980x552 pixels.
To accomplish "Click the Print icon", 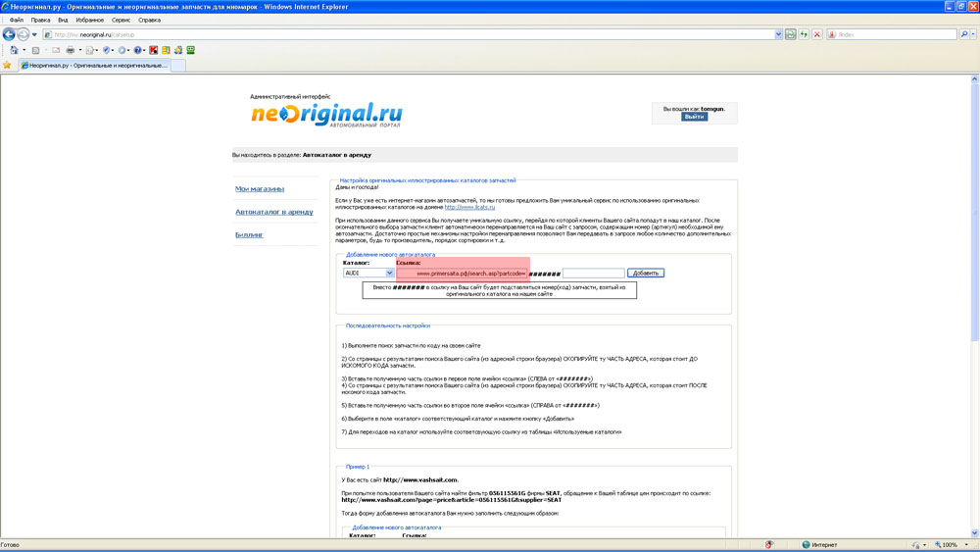I will [x=71, y=50].
